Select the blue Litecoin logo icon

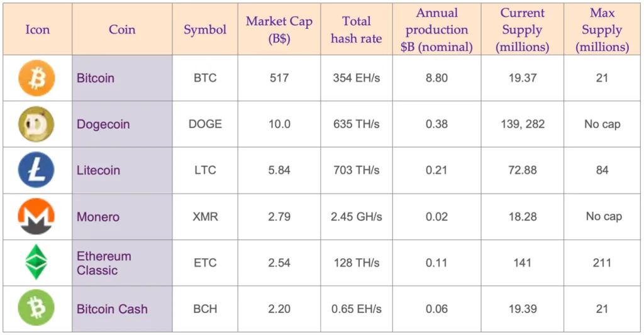[x=36, y=170]
